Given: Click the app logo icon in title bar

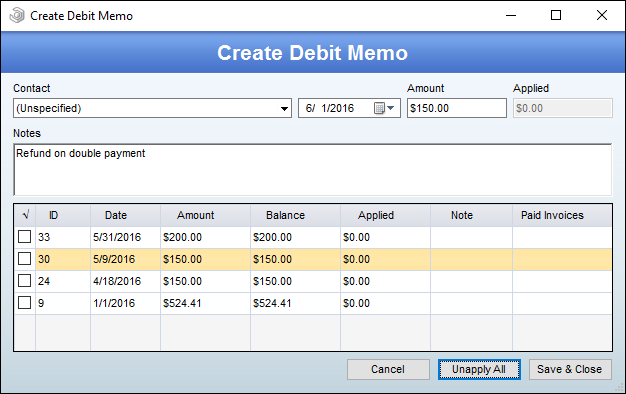Looking at the screenshot, I should point(17,16).
